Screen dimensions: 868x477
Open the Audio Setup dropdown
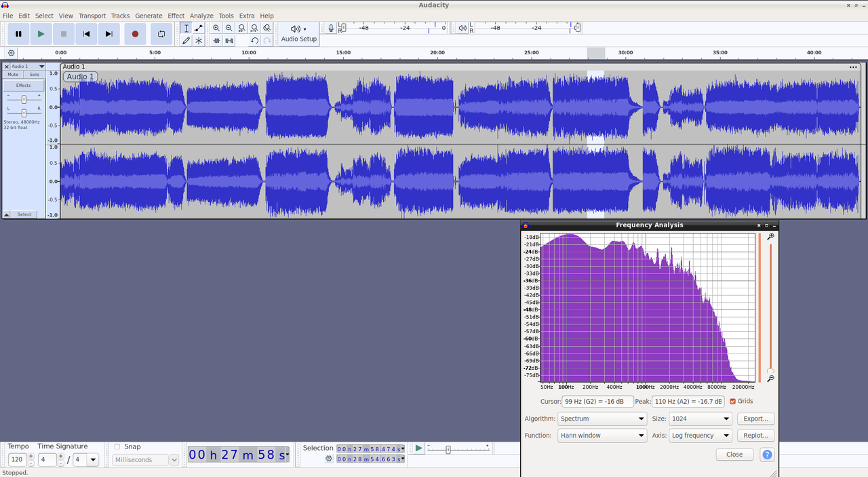(x=299, y=33)
